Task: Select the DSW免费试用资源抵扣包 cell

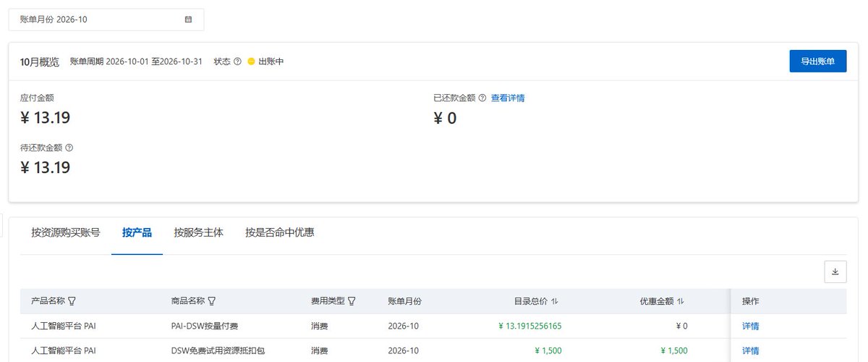Action: tap(218, 350)
